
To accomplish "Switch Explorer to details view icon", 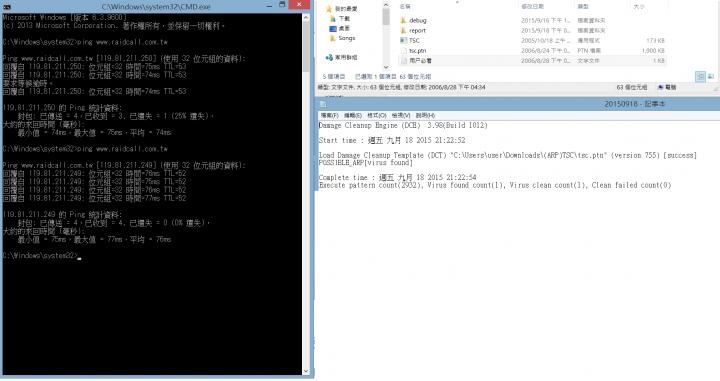I will (x=700, y=77).
